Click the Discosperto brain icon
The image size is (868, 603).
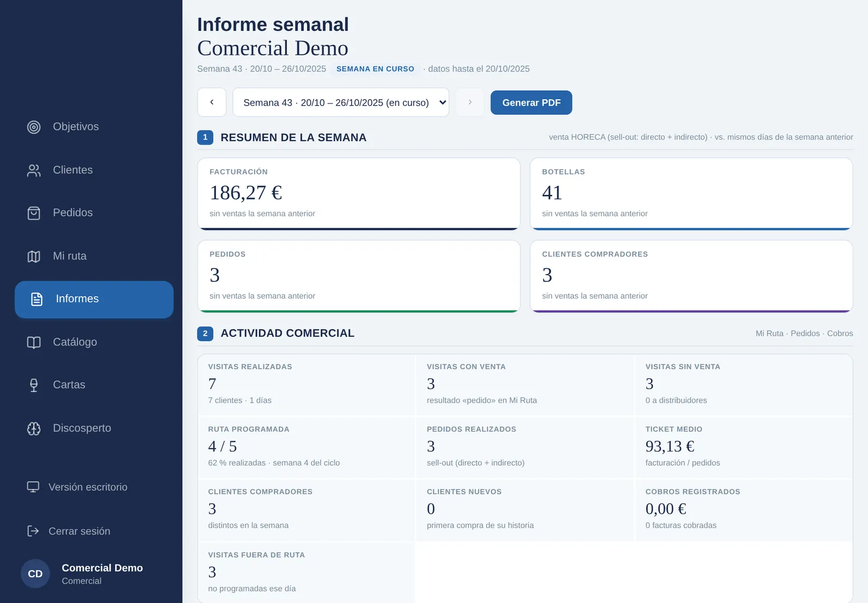[x=34, y=428]
